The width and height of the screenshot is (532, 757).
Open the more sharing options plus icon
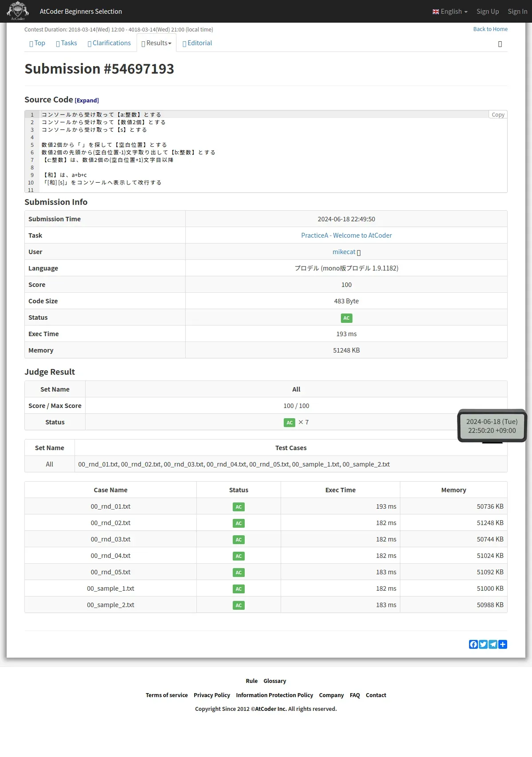point(503,644)
